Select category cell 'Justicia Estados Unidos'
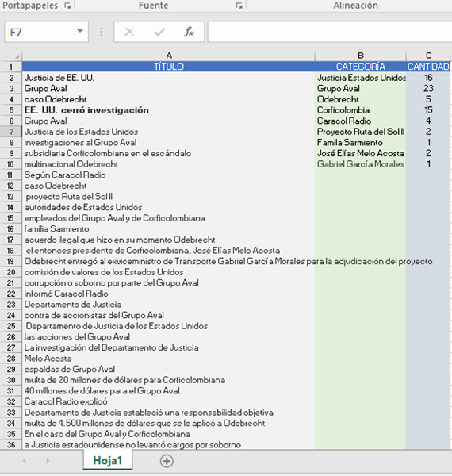The height and width of the screenshot is (476, 452). click(360, 78)
